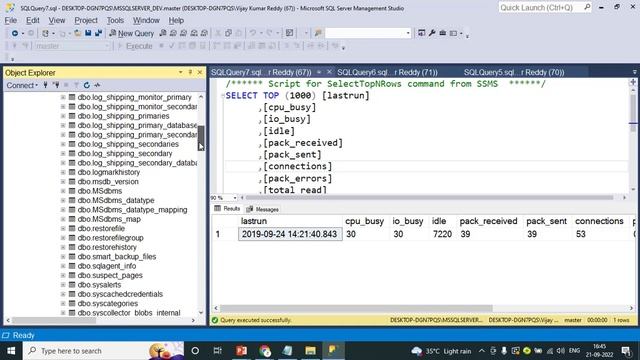Open PowerPoint from the taskbar
This screenshot has width=640, height=360.
[x=241, y=351]
